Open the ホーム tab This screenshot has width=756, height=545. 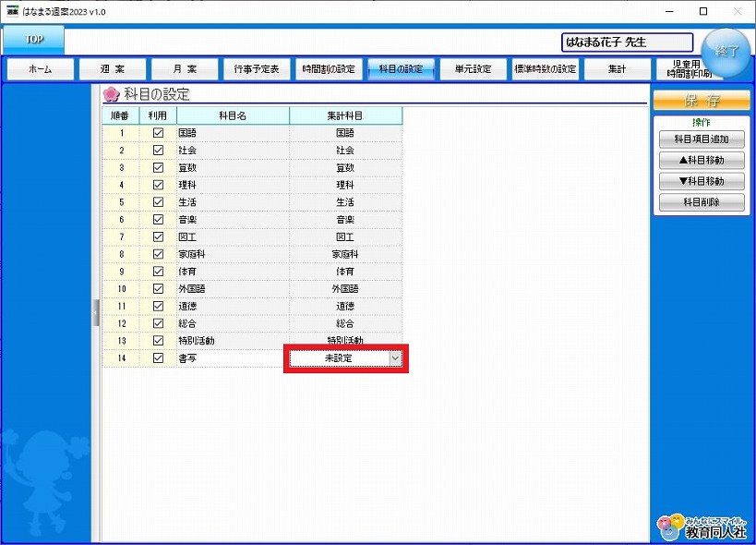click(41, 69)
